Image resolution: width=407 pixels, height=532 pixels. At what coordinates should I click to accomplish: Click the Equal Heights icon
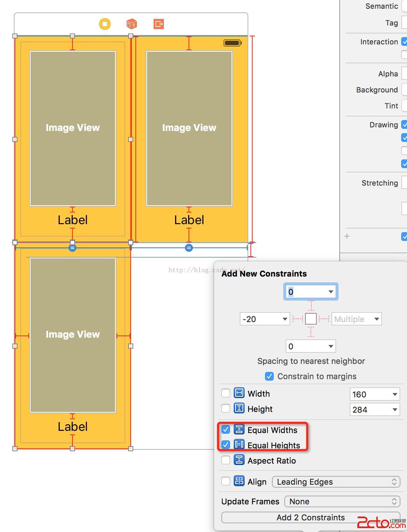point(239,444)
